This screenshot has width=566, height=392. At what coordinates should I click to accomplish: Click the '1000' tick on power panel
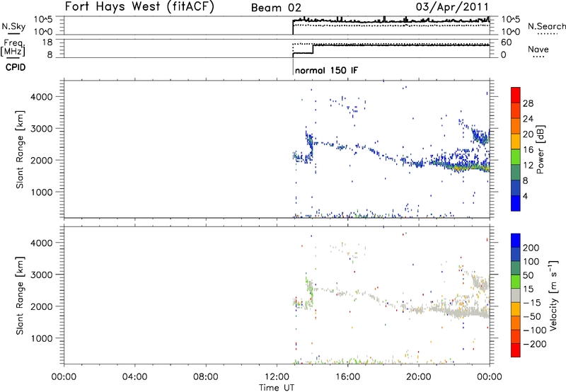point(42,192)
